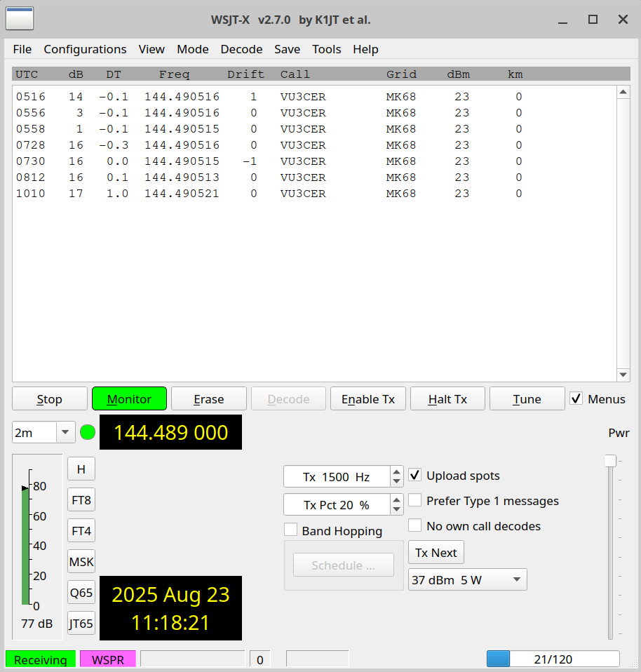Click the Tx Pct 20 % field
This screenshot has width=641, height=672.
coord(337,505)
